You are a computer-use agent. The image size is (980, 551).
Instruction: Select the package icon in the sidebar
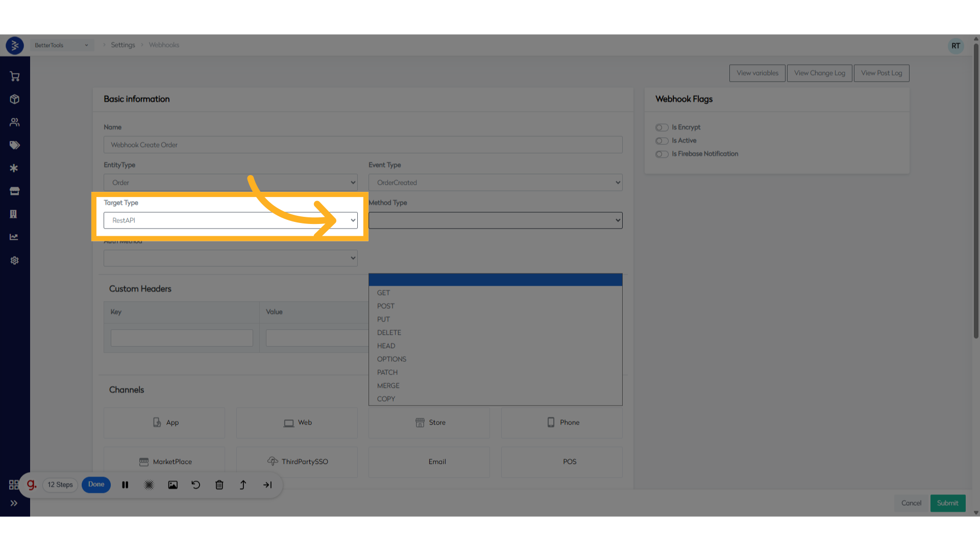pos(14,99)
